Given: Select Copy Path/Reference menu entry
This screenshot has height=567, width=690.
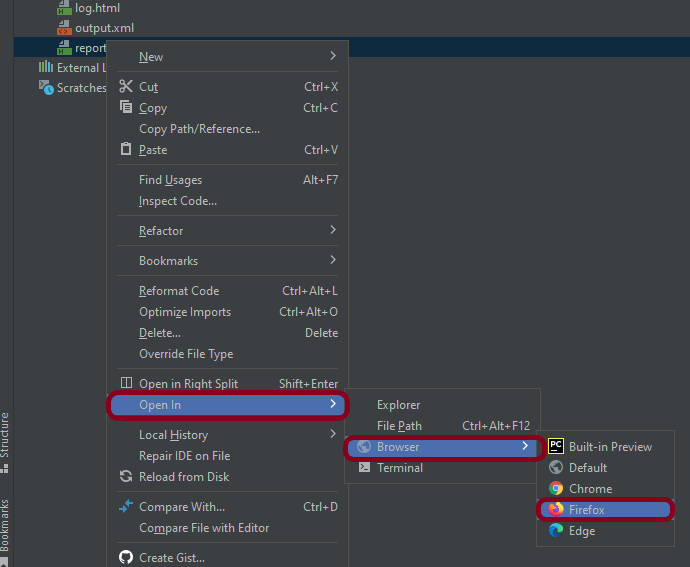Looking at the screenshot, I should 199,129.
